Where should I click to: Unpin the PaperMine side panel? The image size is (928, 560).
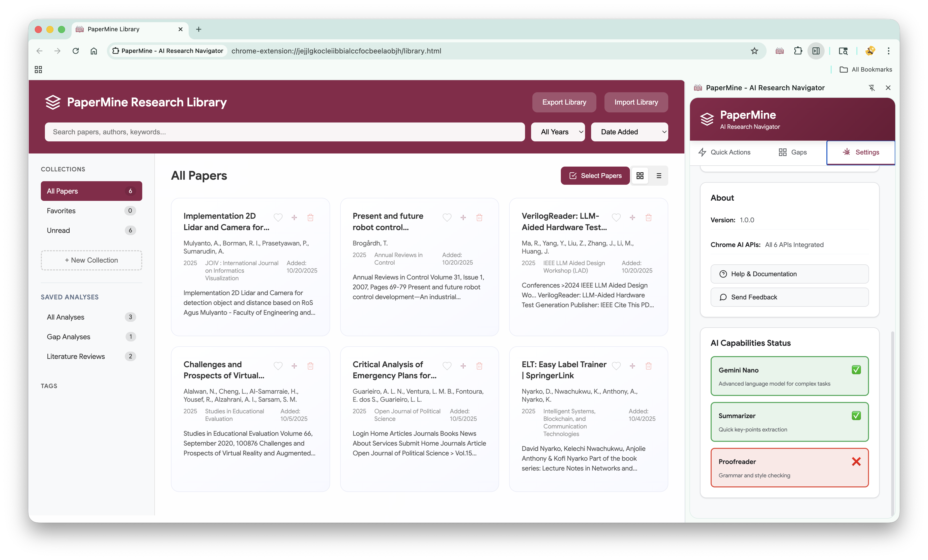(x=872, y=88)
